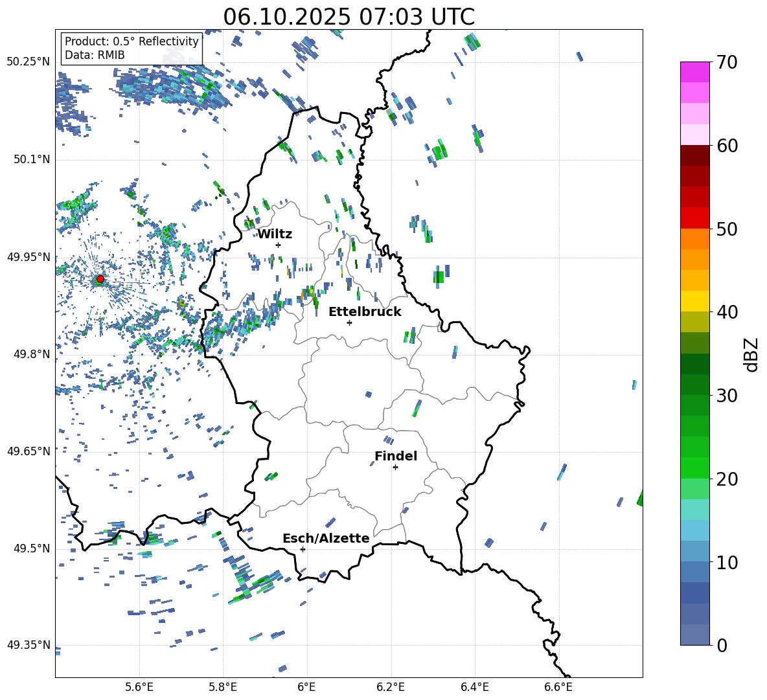Click the 70 value on colorbar scale
Screen dimensions: 767x700
tap(729, 63)
